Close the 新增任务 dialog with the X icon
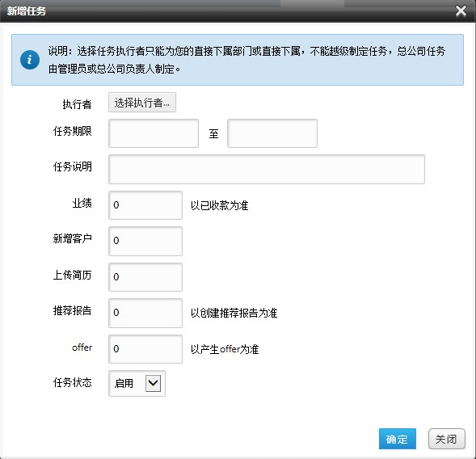476x459 pixels. click(461, 11)
